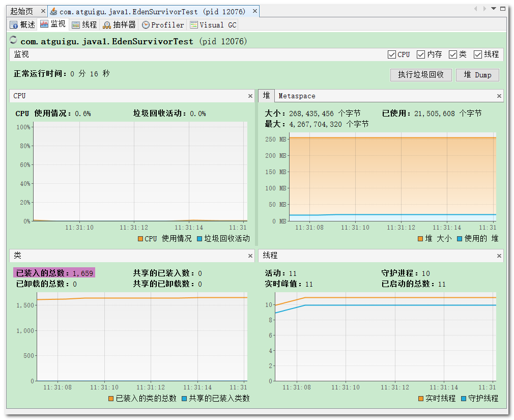This screenshot has height=420, width=514.
Task: Close the 类 classes chart panel
Action: [250, 256]
